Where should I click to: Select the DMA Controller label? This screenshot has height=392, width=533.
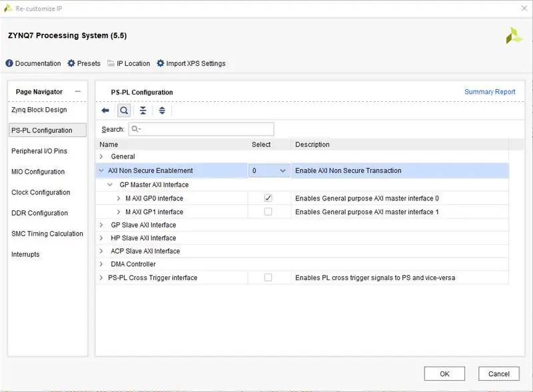133,264
